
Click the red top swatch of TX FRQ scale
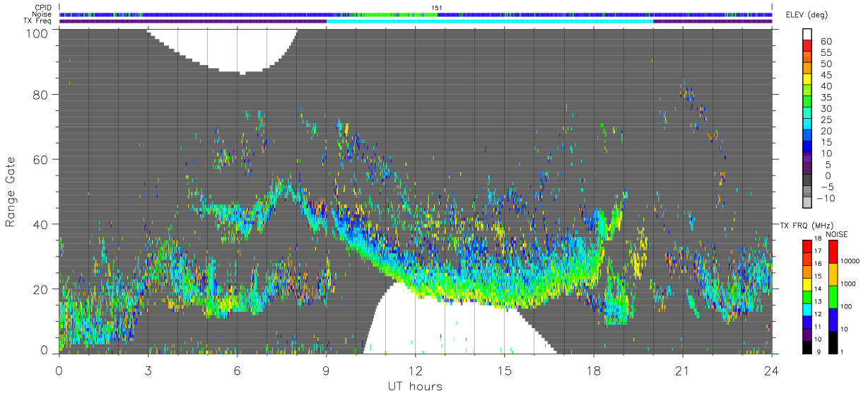point(807,245)
